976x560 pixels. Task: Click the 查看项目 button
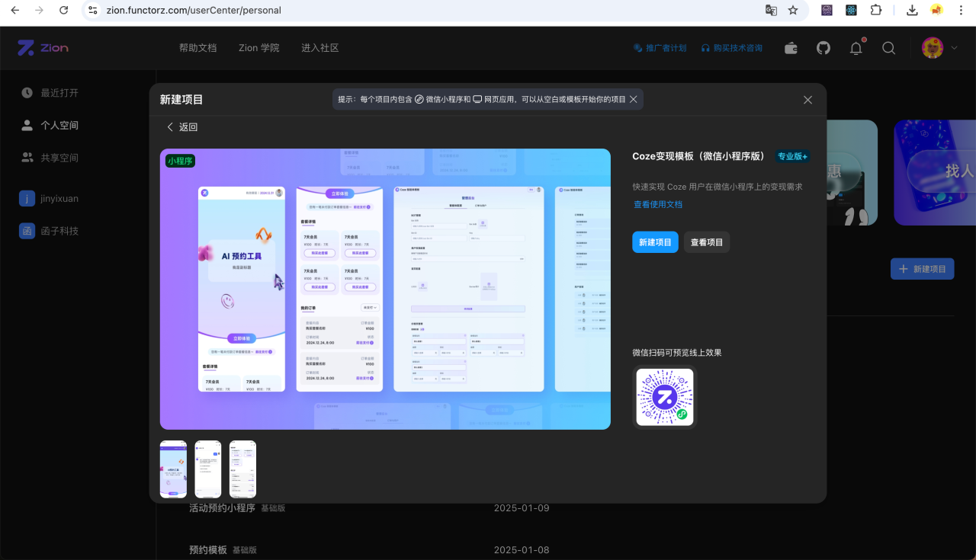coord(707,242)
